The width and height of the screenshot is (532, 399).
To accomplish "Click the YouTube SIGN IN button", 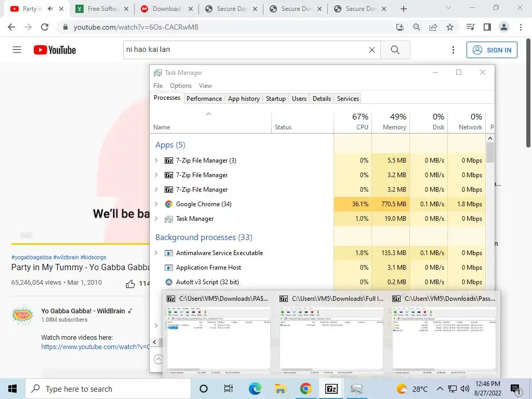I will coord(491,50).
